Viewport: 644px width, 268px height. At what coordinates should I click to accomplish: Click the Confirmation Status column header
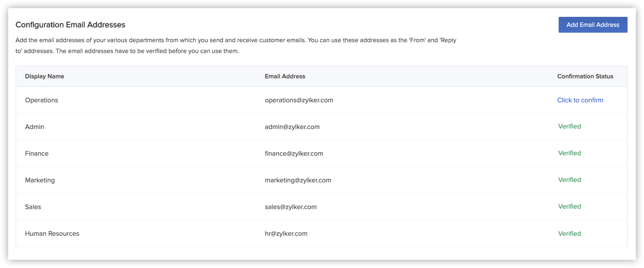click(585, 77)
